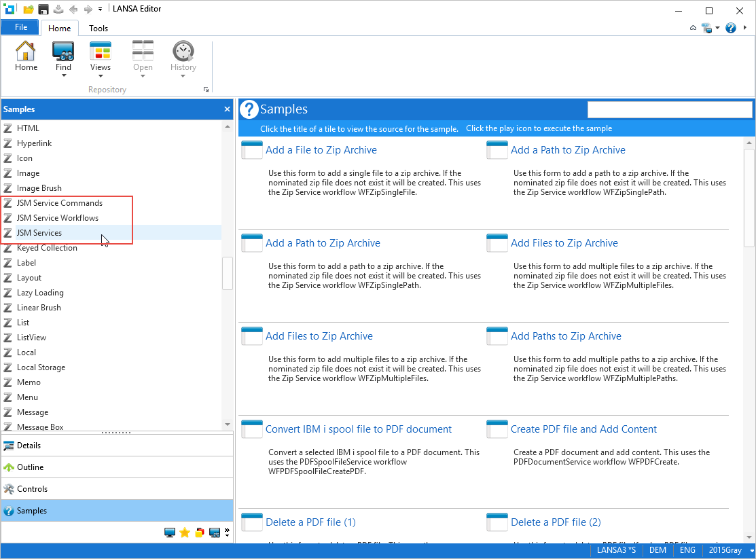Open the Add Files to Zip Archive sample in right column

click(564, 243)
